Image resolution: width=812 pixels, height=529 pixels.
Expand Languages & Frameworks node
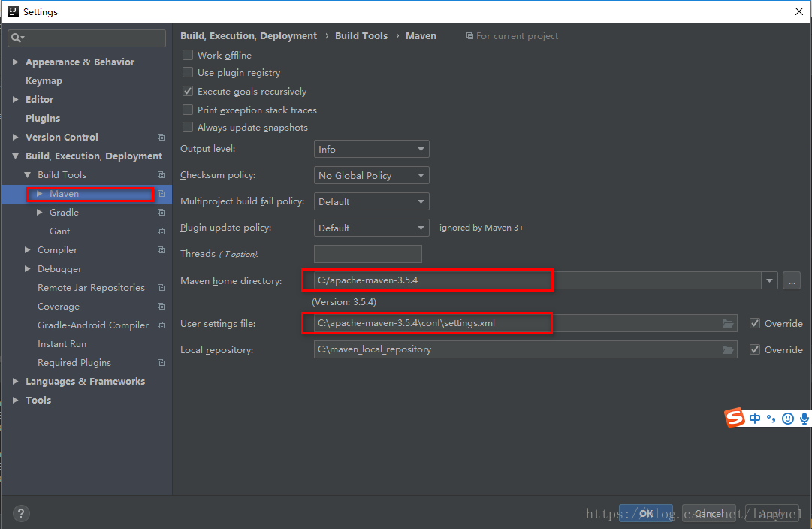pyautogui.click(x=16, y=381)
